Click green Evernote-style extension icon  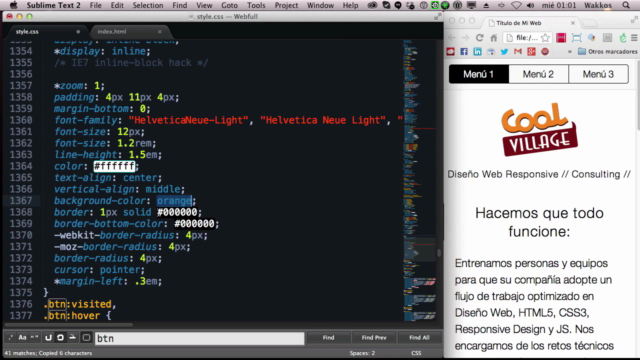622,38
